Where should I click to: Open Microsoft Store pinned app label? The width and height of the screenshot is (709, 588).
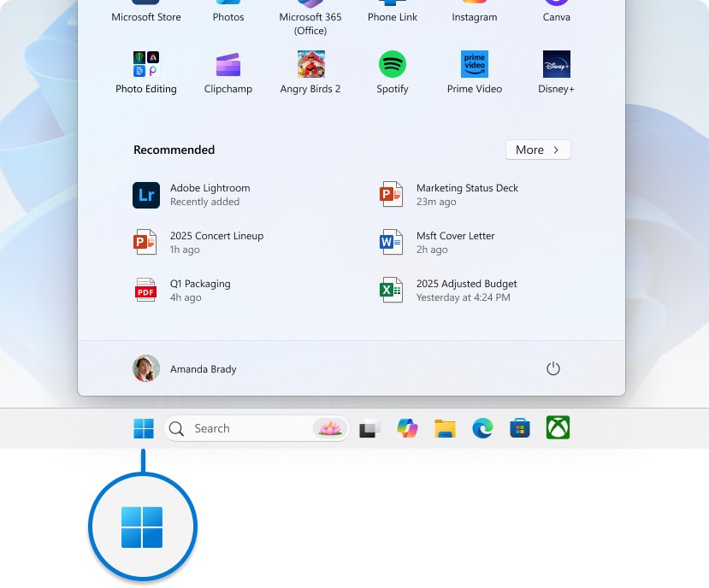tap(146, 17)
